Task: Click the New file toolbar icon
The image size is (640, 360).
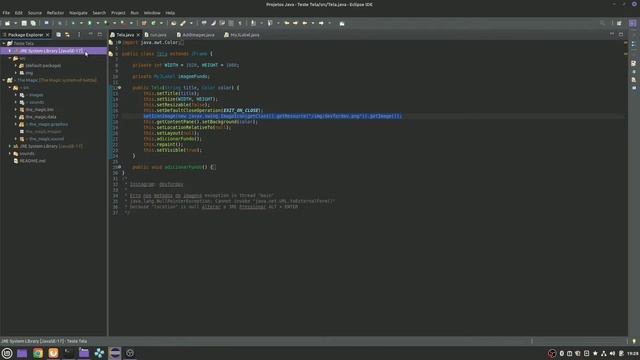Action: 7,23
